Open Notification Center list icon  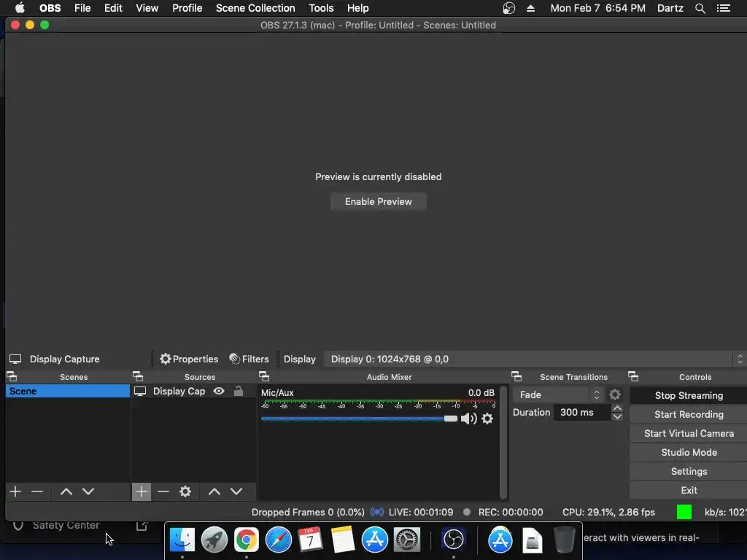tap(723, 8)
